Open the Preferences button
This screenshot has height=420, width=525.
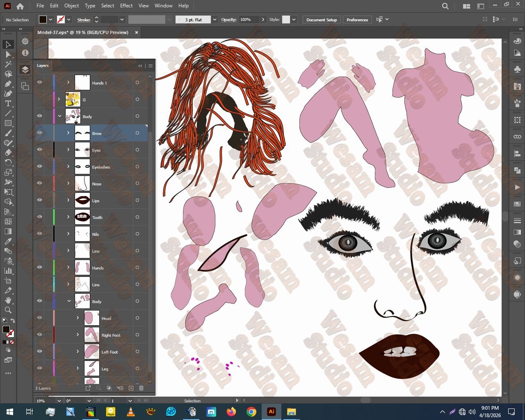pyautogui.click(x=357, y=20)
